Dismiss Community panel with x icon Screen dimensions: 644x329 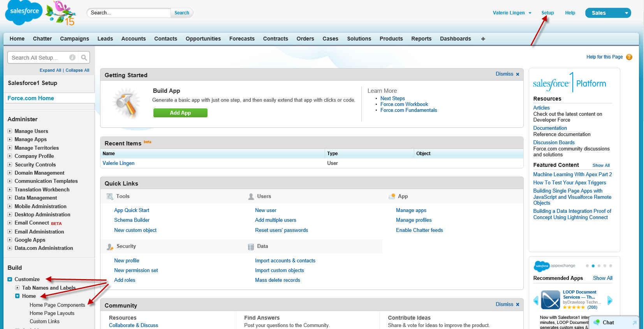point(517,304)
